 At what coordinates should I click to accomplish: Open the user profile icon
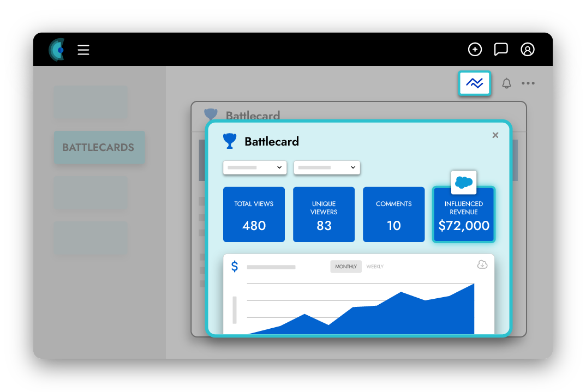tap(527, 50)
